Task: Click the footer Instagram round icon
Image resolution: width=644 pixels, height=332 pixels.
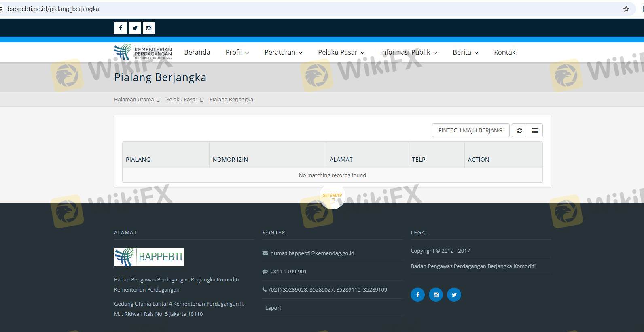Action: (x=436, y=295)
